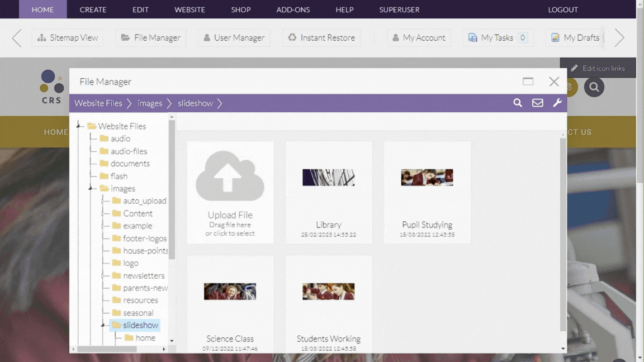
Task: Open the WEBSITE menu
Action: 189,9
